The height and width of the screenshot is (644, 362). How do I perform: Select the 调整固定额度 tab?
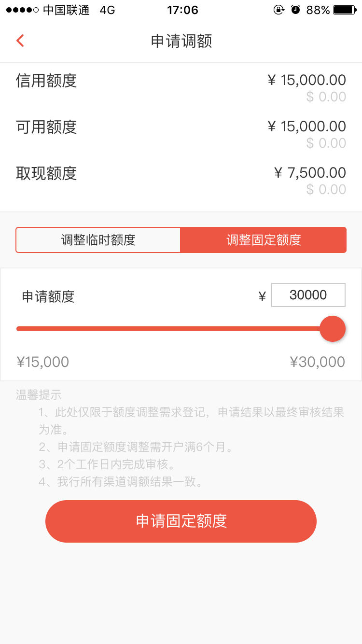[264, 240]
